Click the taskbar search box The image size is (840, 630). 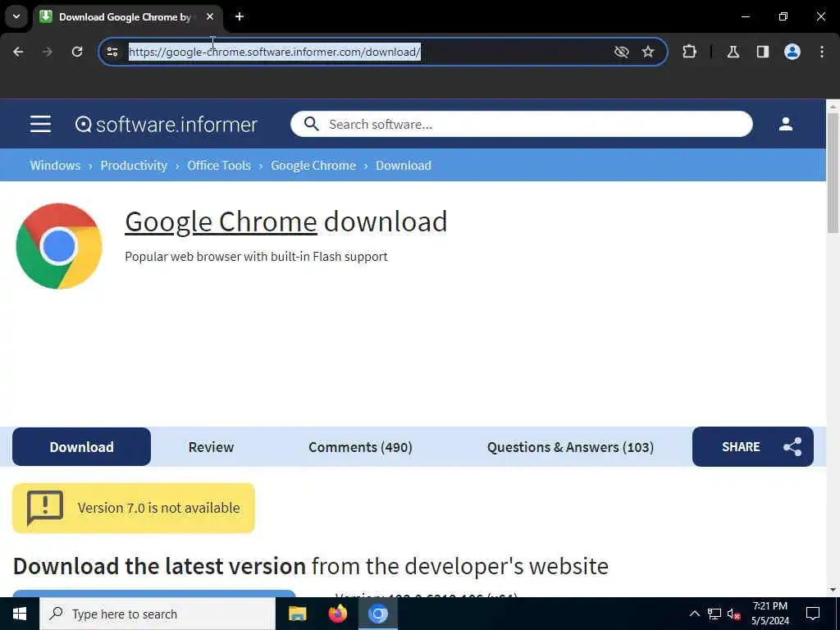pyautogui.click(x=157, y=614)
